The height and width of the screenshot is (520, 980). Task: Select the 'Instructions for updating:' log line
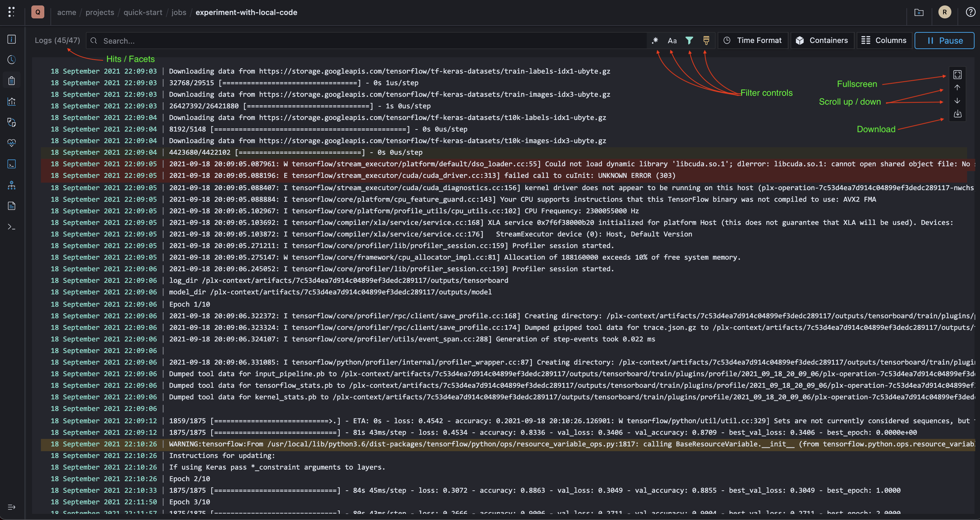(504, 455)
